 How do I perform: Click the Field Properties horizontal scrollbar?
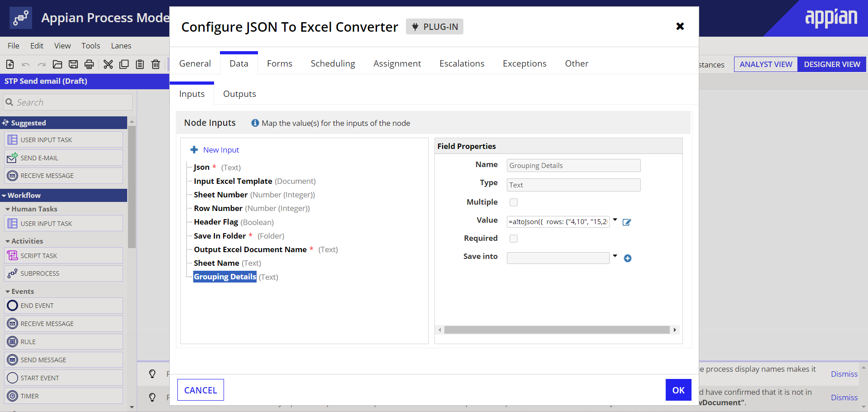(557, 330)
